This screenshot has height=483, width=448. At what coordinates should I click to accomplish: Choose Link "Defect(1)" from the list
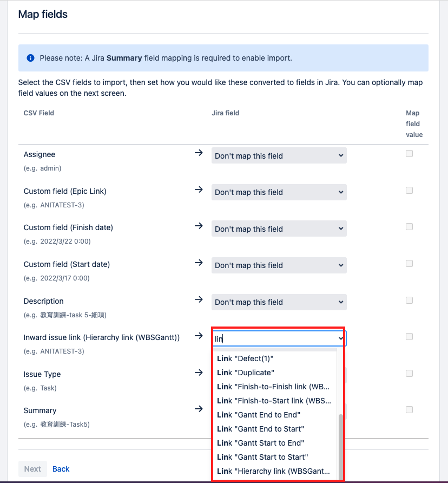275,358
